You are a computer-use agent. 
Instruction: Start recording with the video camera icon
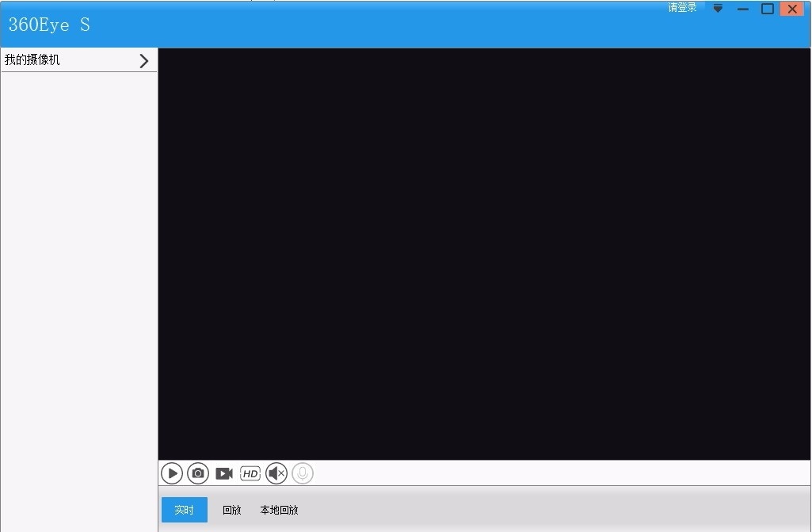pos(224,473)
